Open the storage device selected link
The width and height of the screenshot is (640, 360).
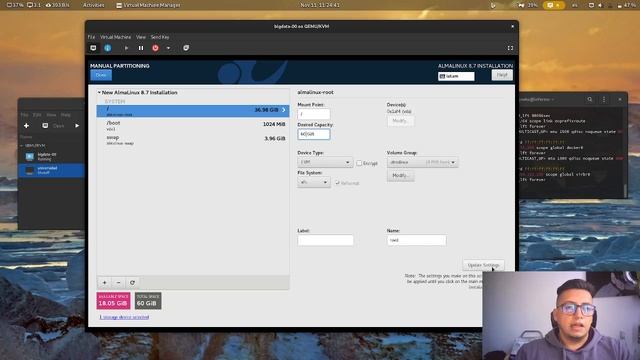click(x=124, y=317)
